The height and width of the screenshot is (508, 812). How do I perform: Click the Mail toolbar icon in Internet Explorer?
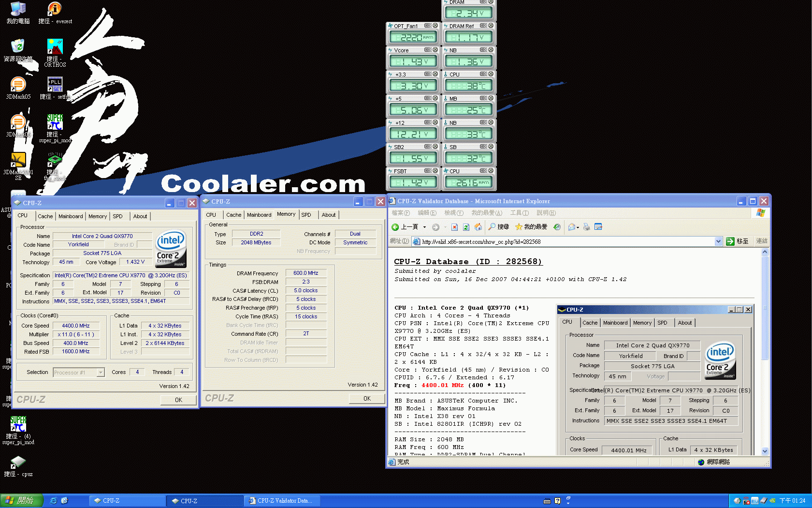572,227
